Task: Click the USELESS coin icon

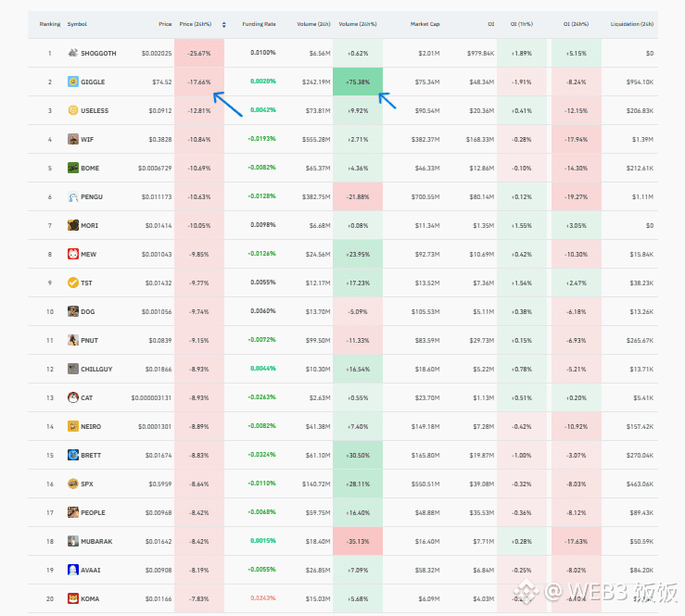Action: 73,110
